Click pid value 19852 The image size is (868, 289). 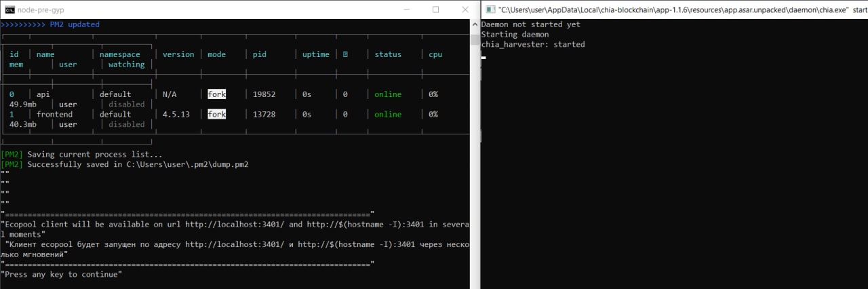tap(264, 94)
